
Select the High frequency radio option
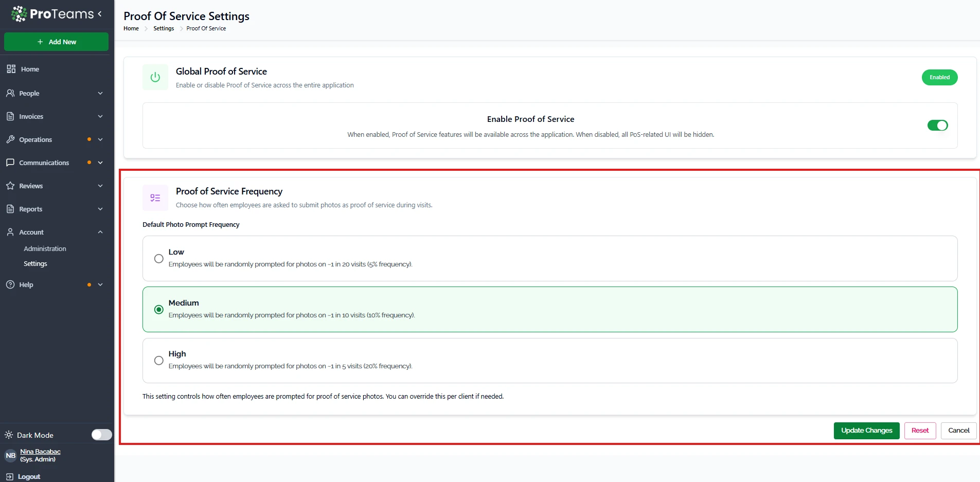click(x=159, y=361)
